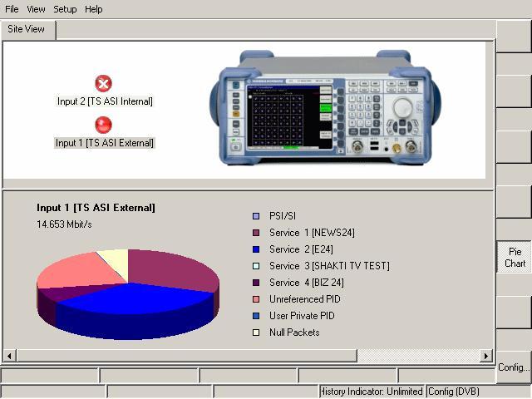The image size is (532, 399).
Task: Open the Setup menu
Action: click(65, 9)
